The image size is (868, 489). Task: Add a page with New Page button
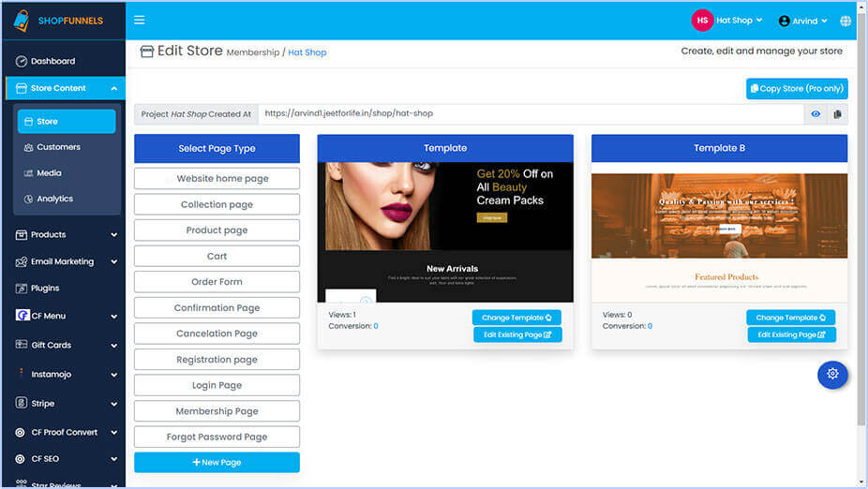click(217, 463)
